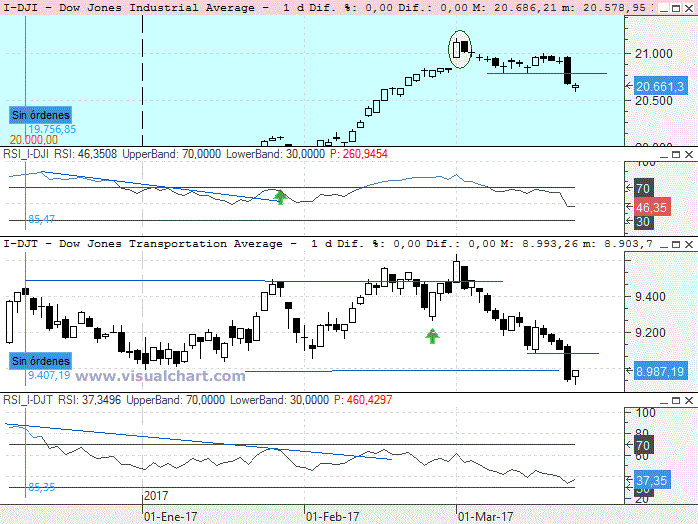Screen dimensions: 698x524
Task: Minimize the RSI_I-DJI indicator panel
Action: click(663, 154)
